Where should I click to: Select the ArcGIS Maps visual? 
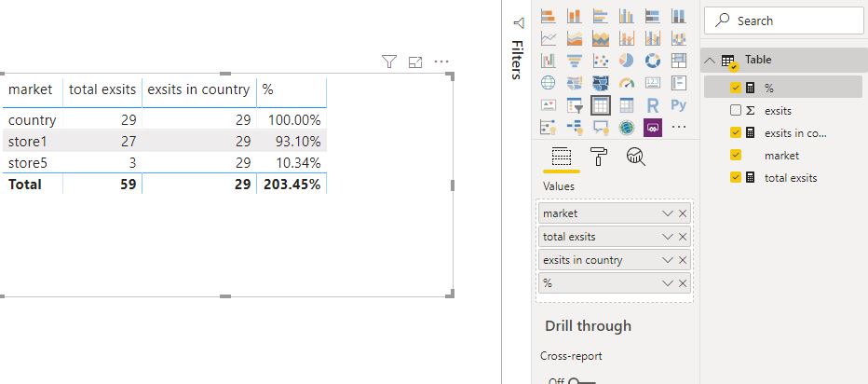(626, 128)
